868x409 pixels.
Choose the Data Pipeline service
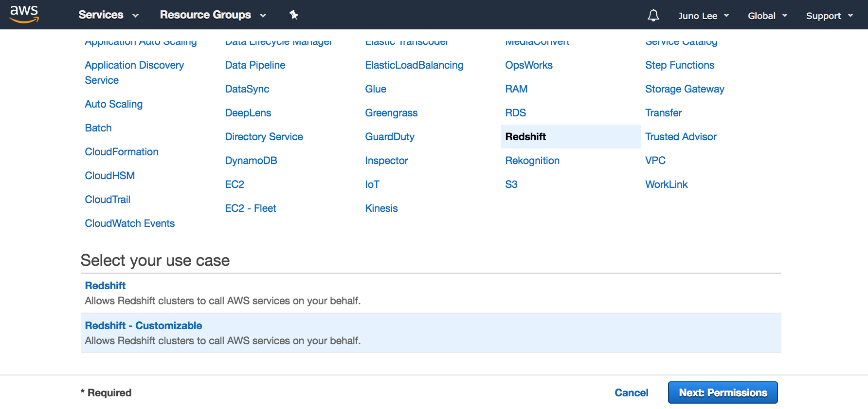255,65
